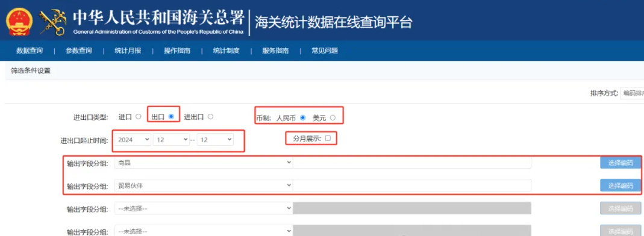The width and height of the screenshot is (644, 236).
Task: Click the 海关统计数据在线查询平台 heading
Action: tap(333, 22)
